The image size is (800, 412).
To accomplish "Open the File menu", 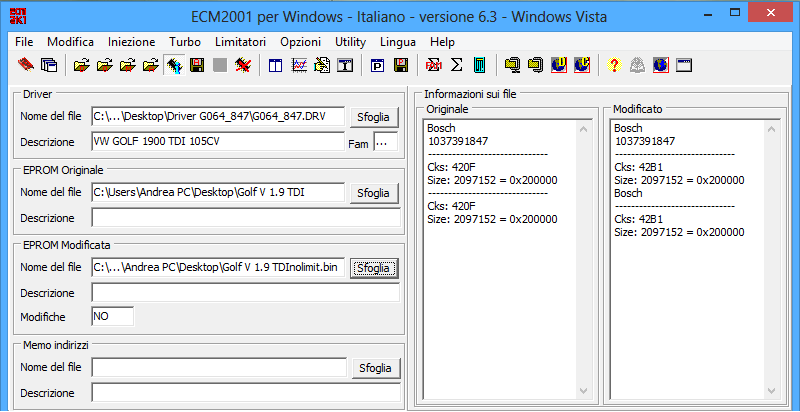I will pos(24,42).
